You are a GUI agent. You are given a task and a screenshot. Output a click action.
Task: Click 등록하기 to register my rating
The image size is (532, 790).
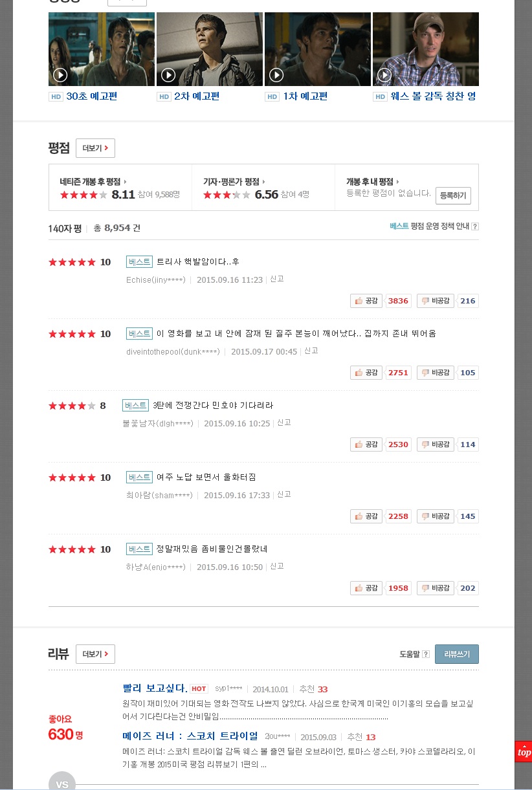[x=453, y=195]
